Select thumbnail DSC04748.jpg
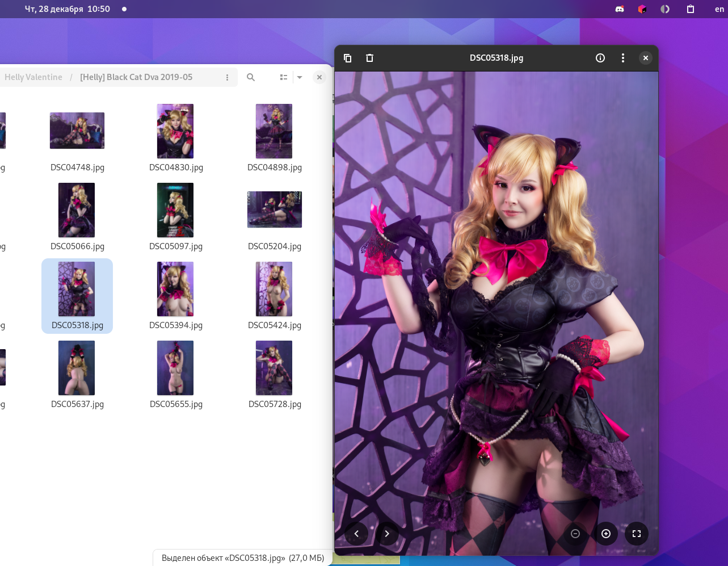 [77, 131]
